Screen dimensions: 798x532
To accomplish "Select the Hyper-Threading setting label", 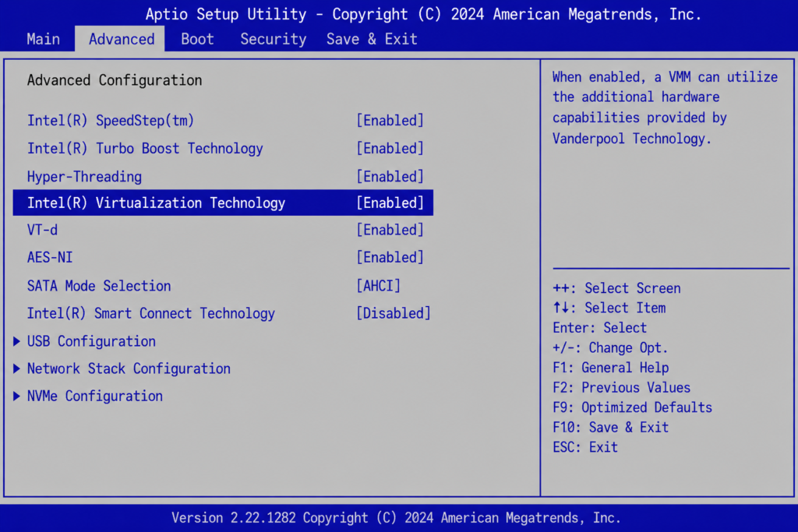I will click(x=84, y=177).
